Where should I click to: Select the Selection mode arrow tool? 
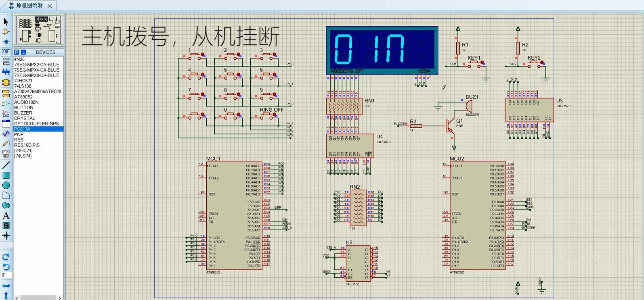pos(6,21)
